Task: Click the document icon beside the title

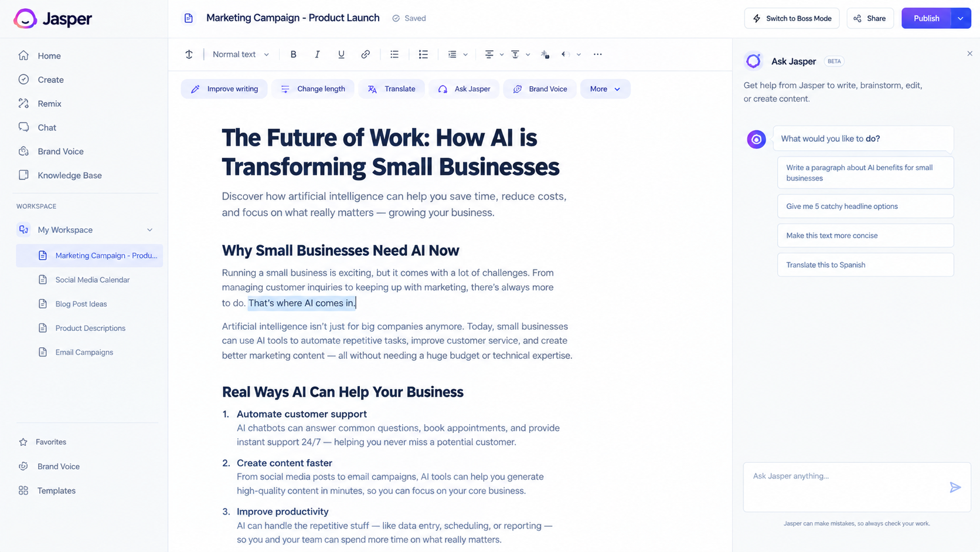Action: (x=188, y=18)
